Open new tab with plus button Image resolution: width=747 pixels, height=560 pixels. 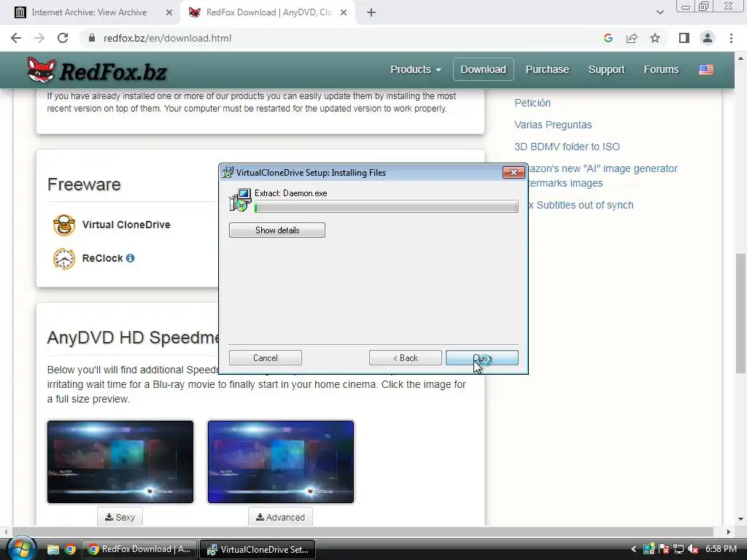(371, 12)
